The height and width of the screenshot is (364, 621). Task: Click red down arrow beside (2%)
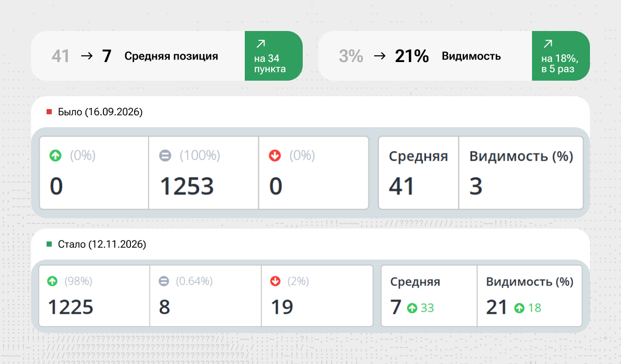click(275, 281)
